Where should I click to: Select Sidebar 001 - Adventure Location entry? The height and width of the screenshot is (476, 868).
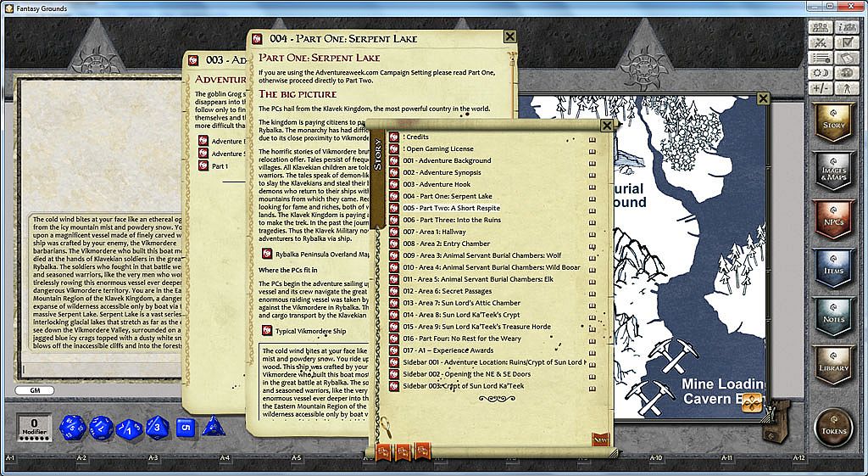point(494,362)
